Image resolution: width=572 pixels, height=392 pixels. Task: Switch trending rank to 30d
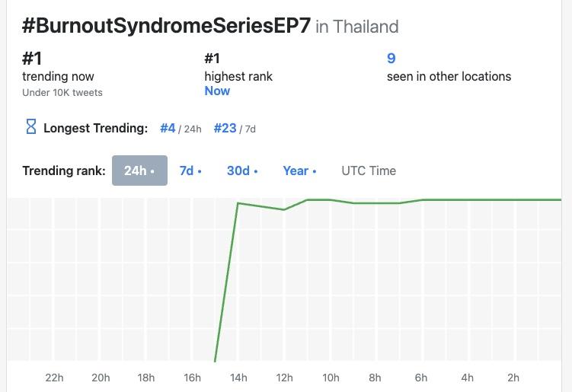coord(242,171)
